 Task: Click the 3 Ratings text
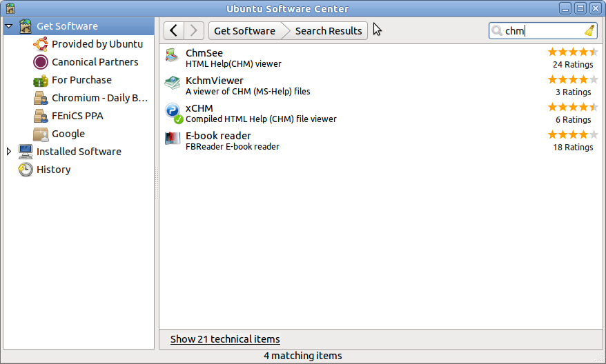(574, 92)
